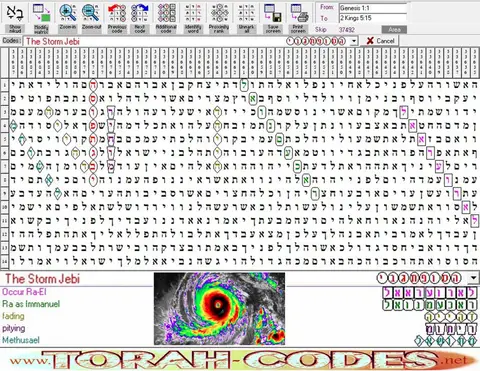Expand the legend dropdown arrow beside the hurricane image
Viewport: 480px width, 371px height.
[473, 278]
